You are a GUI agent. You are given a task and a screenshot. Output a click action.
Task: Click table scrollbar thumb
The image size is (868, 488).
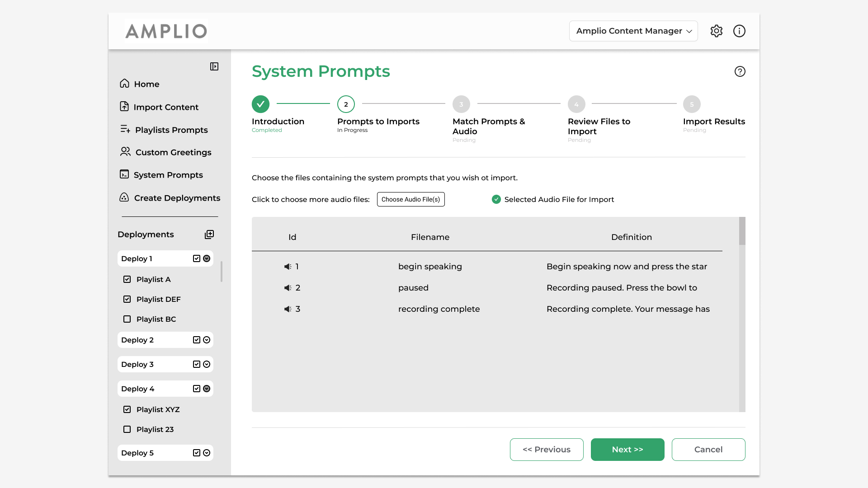pos(742,231)
